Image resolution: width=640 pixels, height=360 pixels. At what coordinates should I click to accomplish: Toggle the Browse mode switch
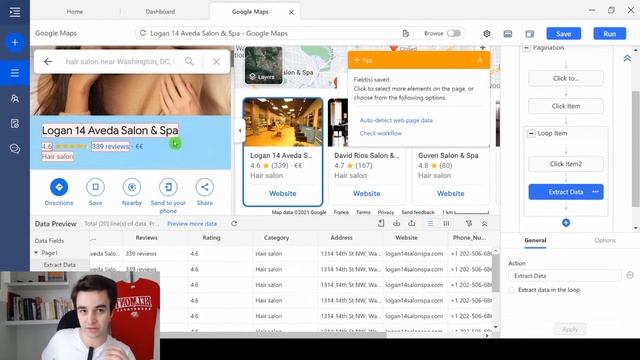click(x=453, y=33)
